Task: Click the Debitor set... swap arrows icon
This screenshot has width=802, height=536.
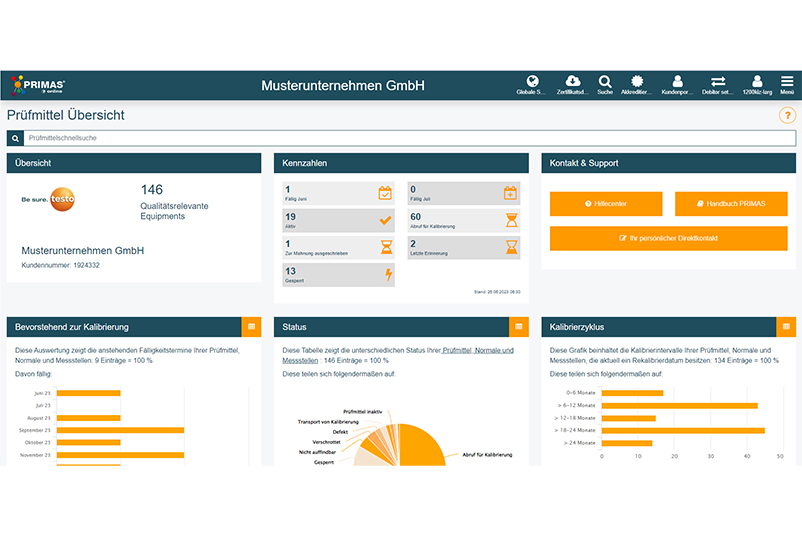Action: (x=718, y=81)
